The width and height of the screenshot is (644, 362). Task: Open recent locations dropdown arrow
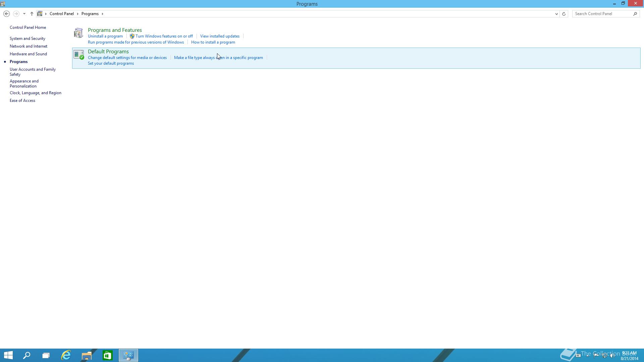pyautogui.click(x=24, y=14)
